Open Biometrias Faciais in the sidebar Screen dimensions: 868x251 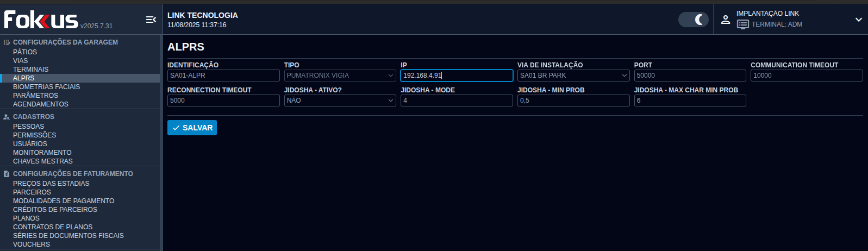[46, 87]
